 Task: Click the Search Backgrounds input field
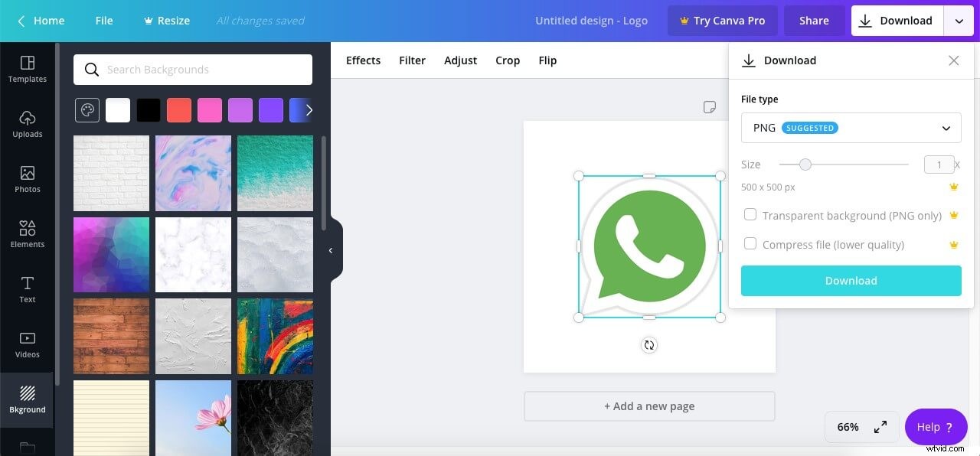(192, 69)
